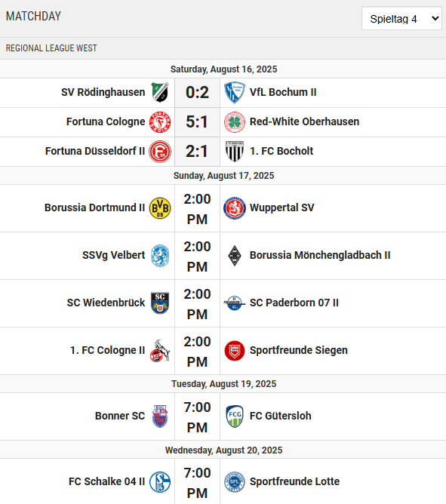446x504 pixels.
Task: Open the SC Paderborn 07 II team link
Action: [294, 303]
